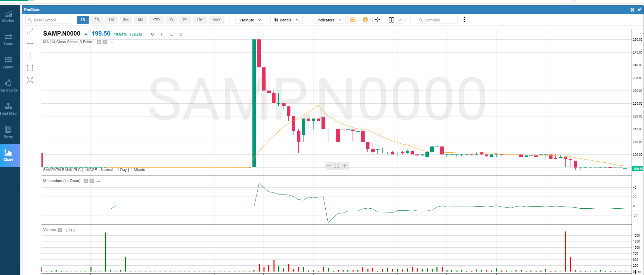
Task: Click the link icon in ProChart header
Action: 639,10
